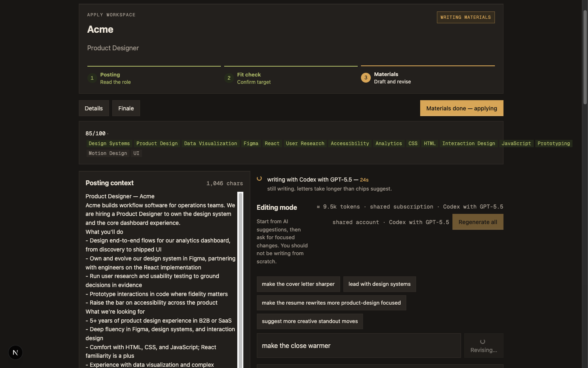Click the Accessibility skill tag

[350, 144]
